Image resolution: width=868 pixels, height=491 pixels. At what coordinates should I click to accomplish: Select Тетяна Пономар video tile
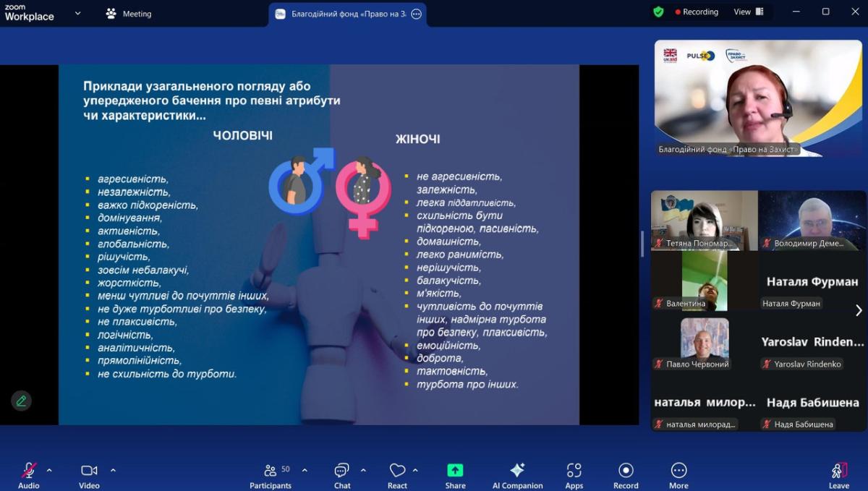point(705,220)
